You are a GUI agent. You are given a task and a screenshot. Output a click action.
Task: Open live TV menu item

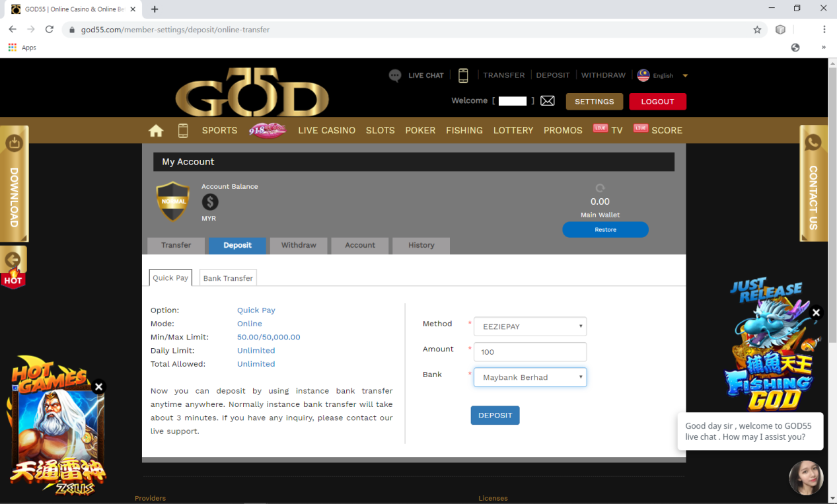(608, 130)
